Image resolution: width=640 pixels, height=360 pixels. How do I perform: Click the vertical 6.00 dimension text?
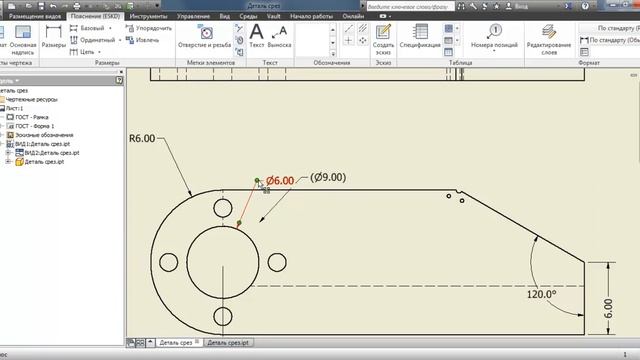608,309
